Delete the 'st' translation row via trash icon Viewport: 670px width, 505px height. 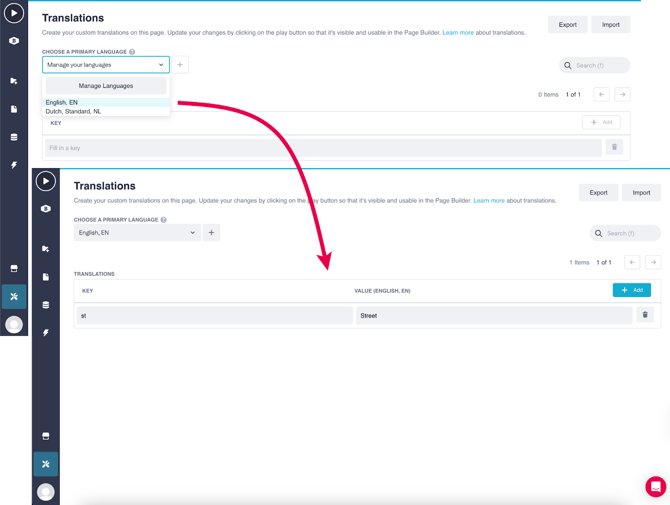pyautogui.click(x=645, y=315)
